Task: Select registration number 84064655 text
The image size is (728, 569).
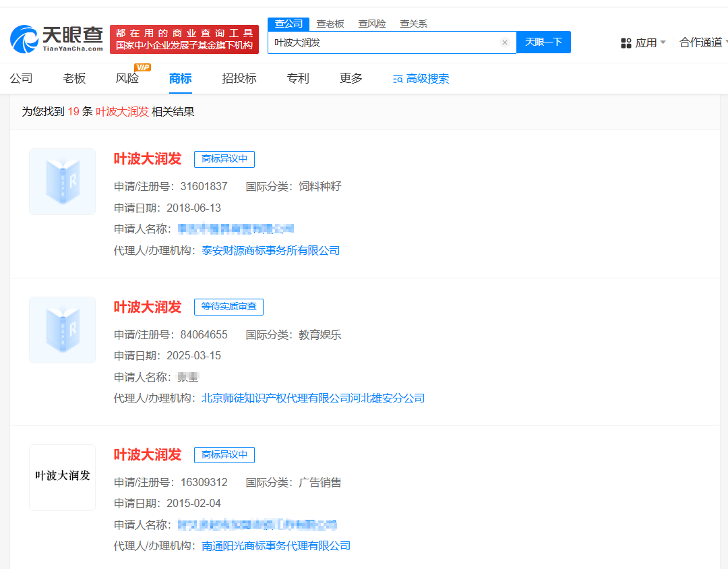Action: pyautogui.click(x=204, y=334)
